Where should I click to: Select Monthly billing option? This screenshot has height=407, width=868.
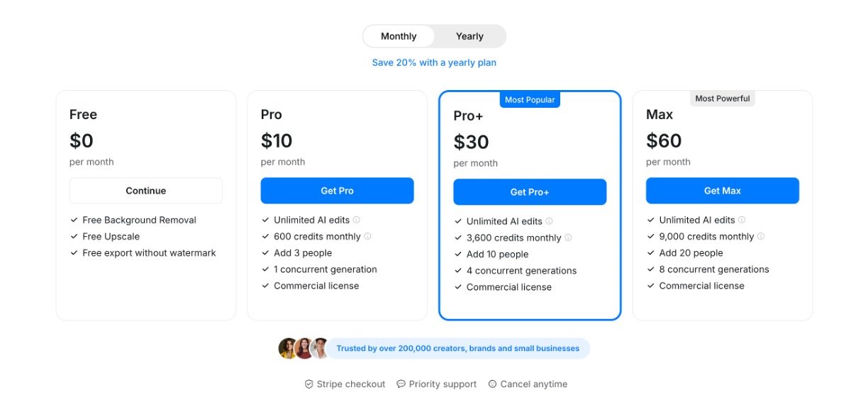coord(399,36)
